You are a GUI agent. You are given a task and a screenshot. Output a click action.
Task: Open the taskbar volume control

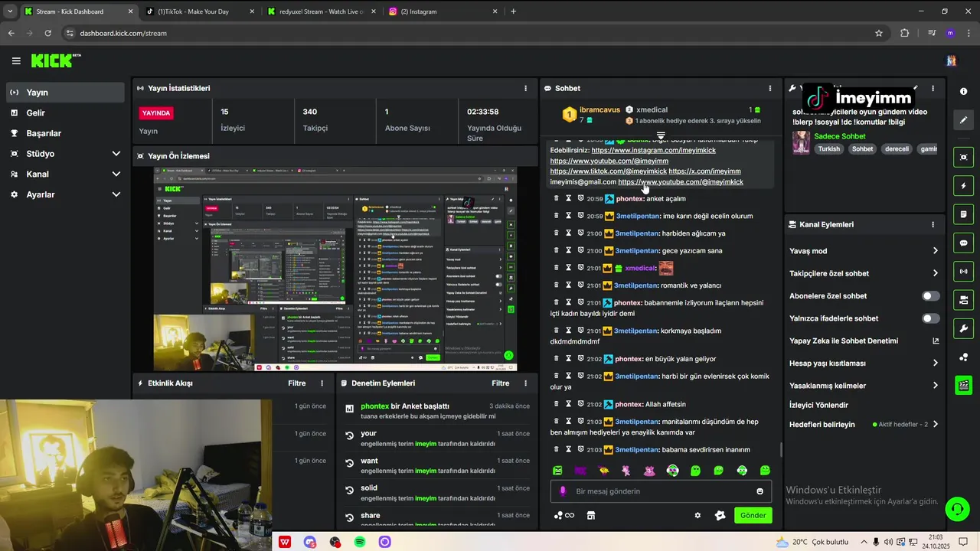[887, 542]
